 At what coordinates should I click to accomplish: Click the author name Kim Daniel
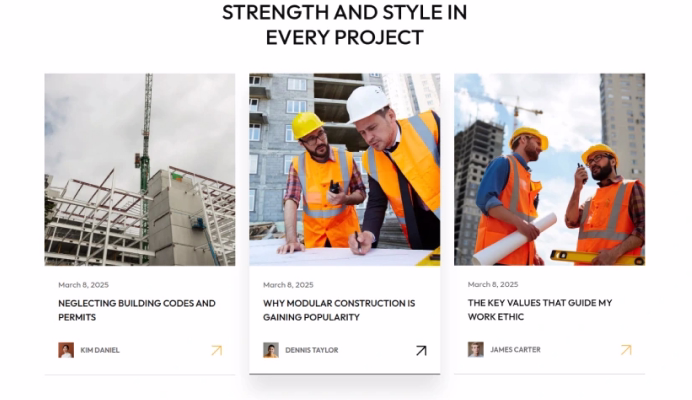pos(100,350)
